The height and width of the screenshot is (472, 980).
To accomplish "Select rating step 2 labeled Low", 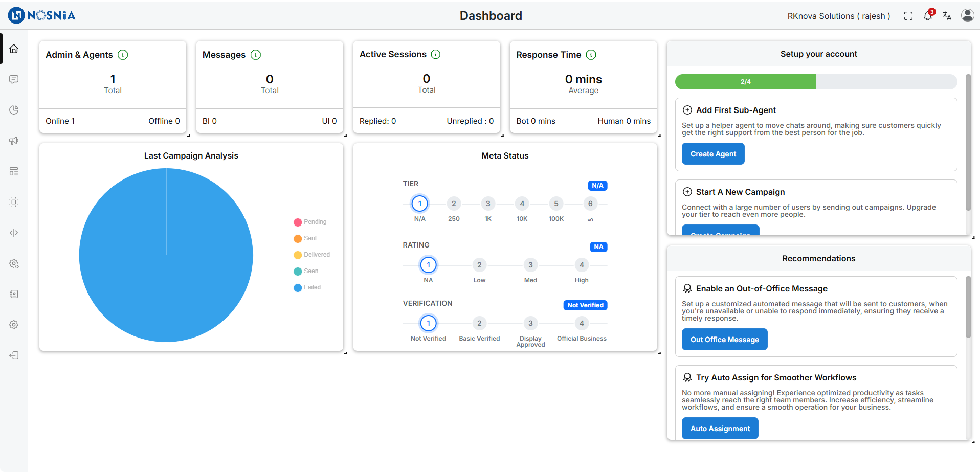I will click(x=479, y=265).
